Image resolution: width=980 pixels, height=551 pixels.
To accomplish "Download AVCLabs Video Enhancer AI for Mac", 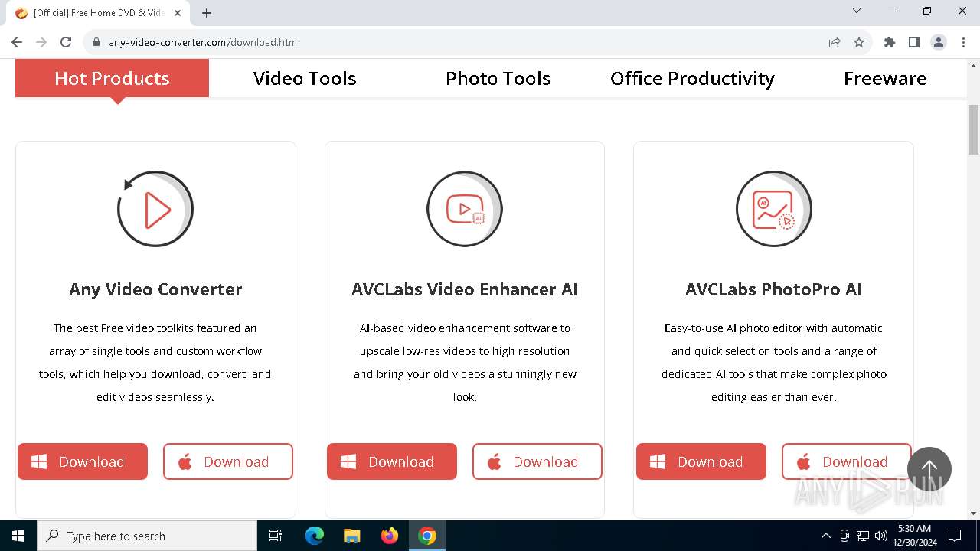I will [537, 461].
